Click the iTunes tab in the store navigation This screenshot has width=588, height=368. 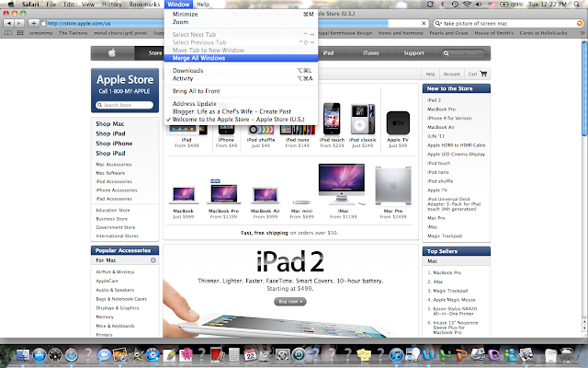pos(371,53)
